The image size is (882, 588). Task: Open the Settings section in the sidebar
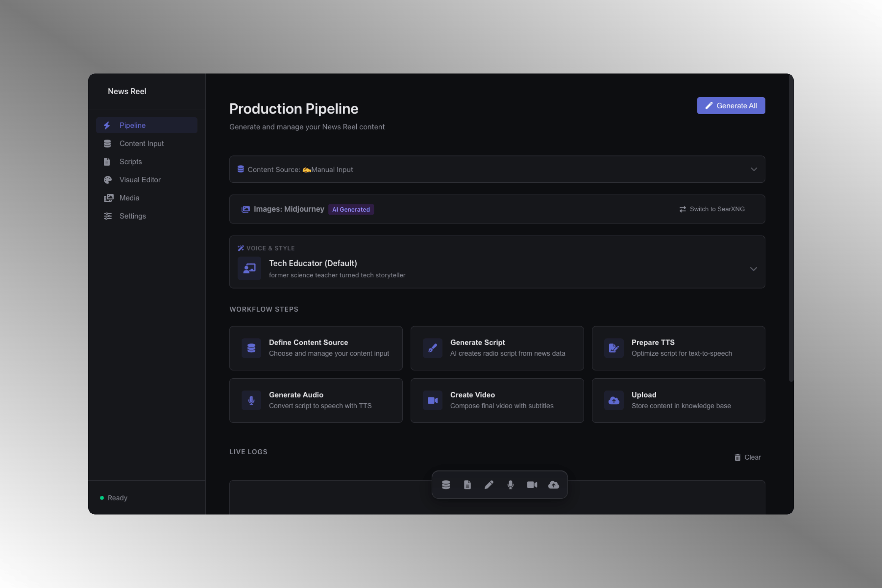click(133, 216)
